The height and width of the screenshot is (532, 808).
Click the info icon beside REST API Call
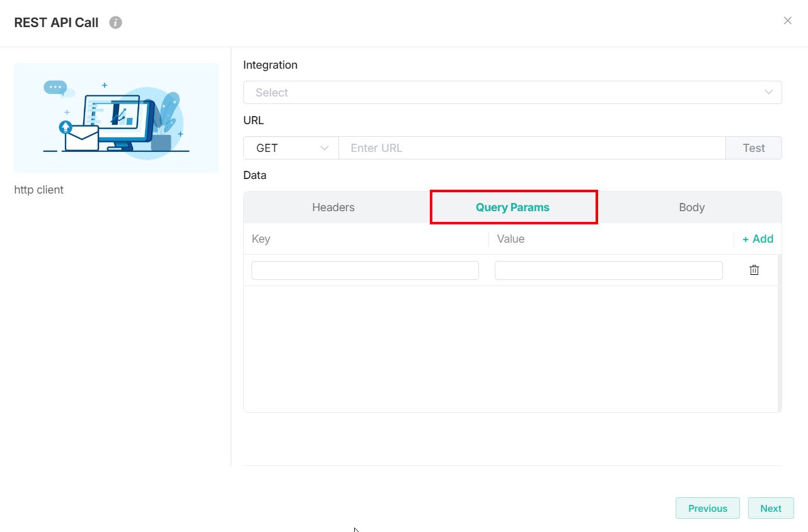point(115,23)
